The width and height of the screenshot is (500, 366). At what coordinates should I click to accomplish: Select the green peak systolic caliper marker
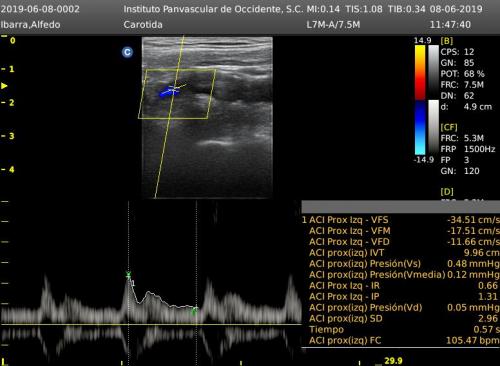coord(129,275)
